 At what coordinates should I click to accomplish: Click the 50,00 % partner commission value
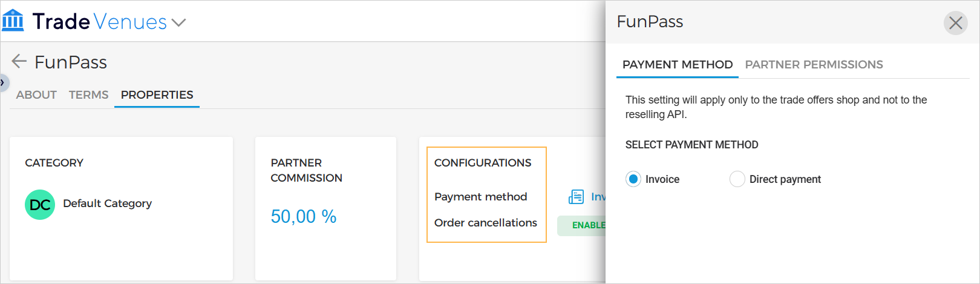point(303,216)
